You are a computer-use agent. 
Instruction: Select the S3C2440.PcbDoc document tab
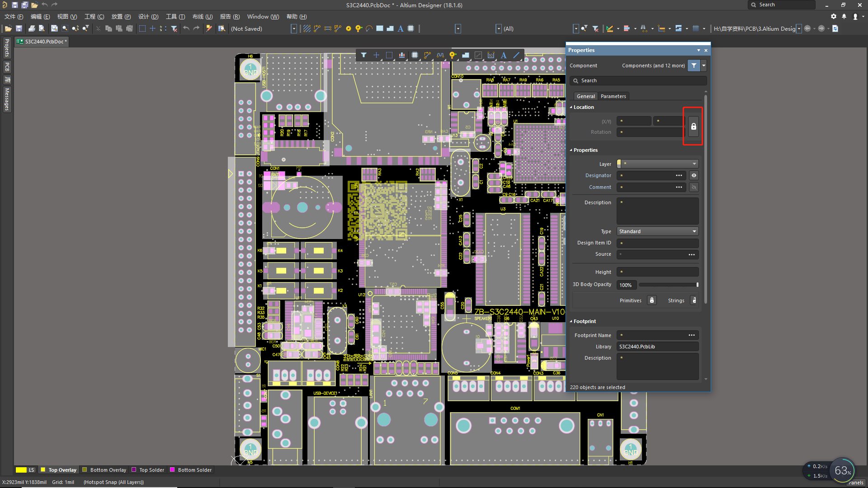[x=42, y=42]
